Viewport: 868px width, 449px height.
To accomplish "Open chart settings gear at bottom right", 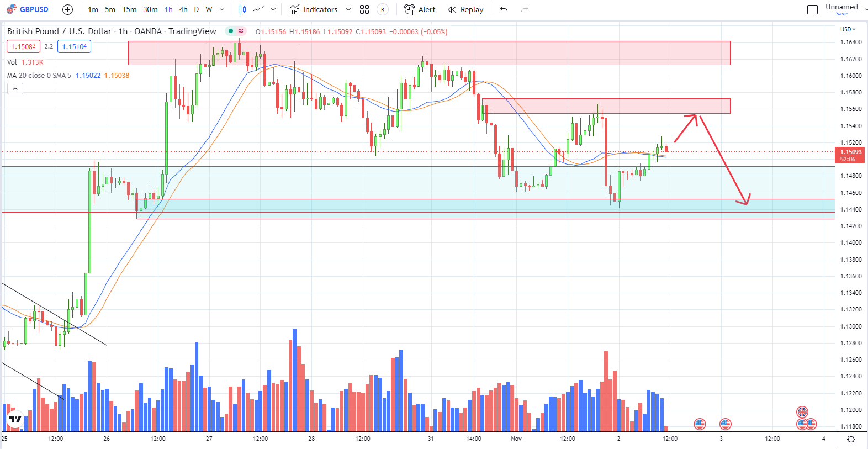I will pyautogui.click(x=851, y=439).
